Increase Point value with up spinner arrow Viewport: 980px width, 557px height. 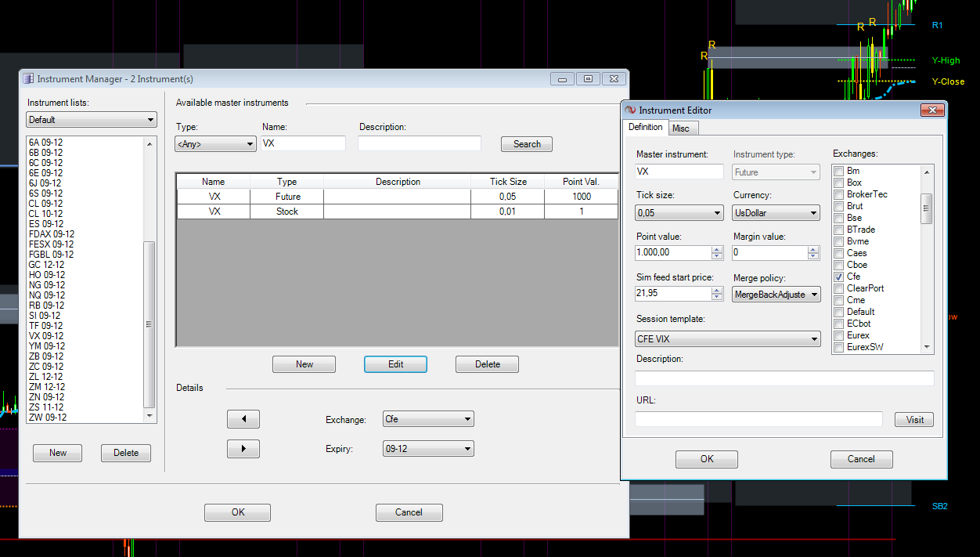click(717, 249)
